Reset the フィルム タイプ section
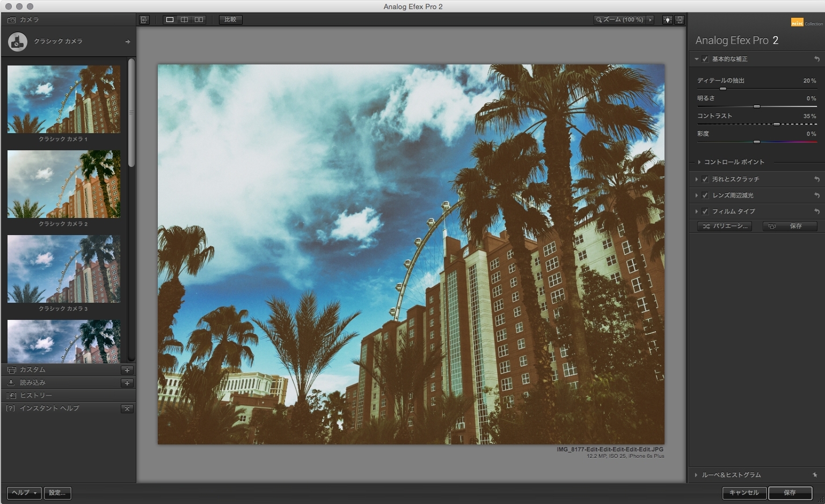 [x=816, y=211]
